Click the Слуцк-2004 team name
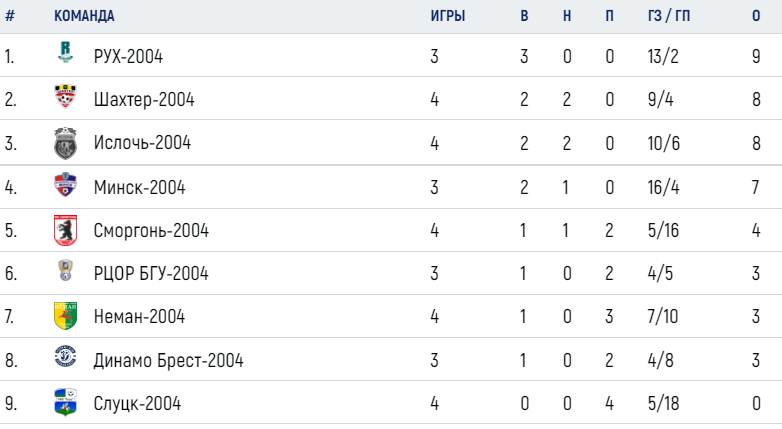Image resolution: width=782 pixels, height=429 pixels. (137, 403)
